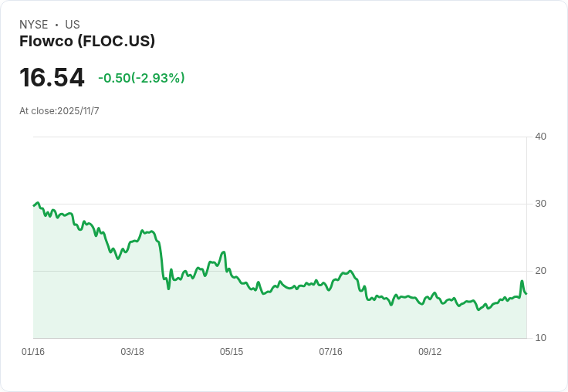This screenshot has width=568, height=392.
Task: Click the 07/16 date label on x-axis
Action: coord(330,351)
